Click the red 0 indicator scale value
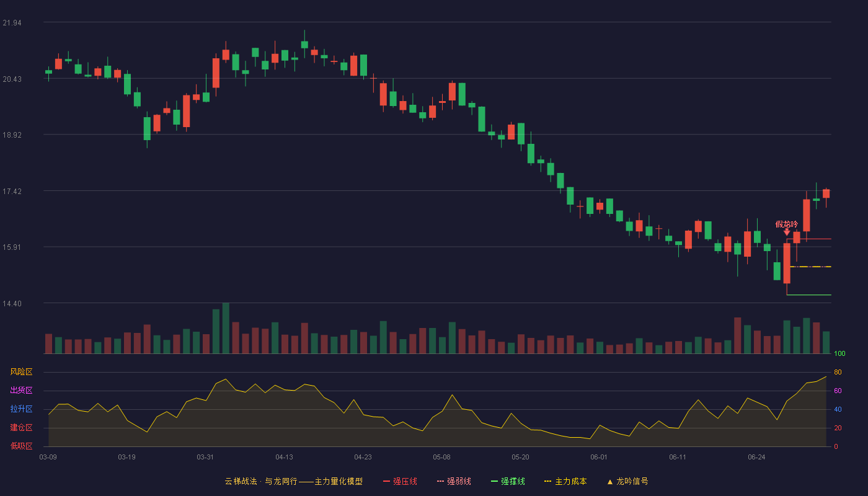 [x=836, y=446]
